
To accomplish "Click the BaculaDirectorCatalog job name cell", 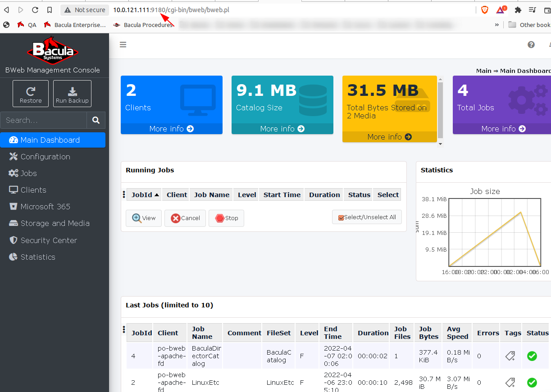I will coord(206,356).
